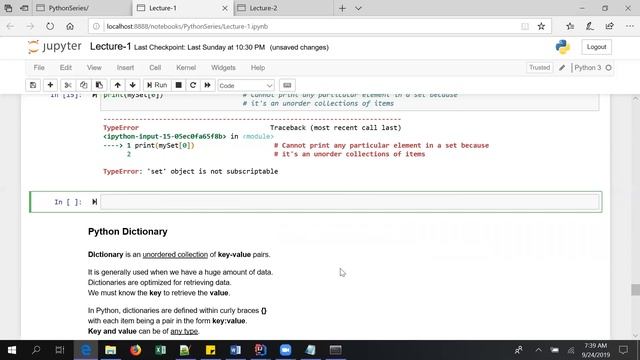
Task: Open the command palette keyboard icon
Action: pos(287,85)
